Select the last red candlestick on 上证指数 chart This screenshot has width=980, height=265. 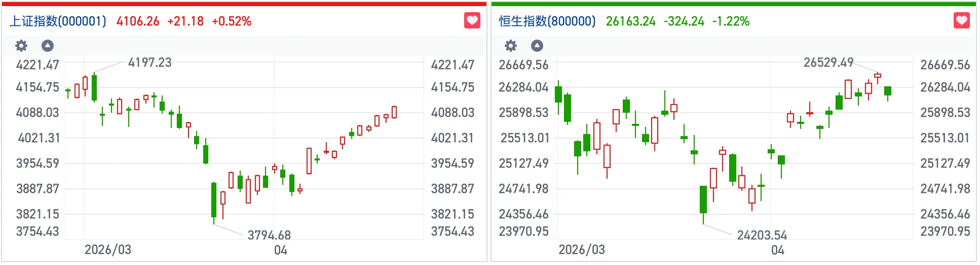pyautogui.click(x=394, y=112)
